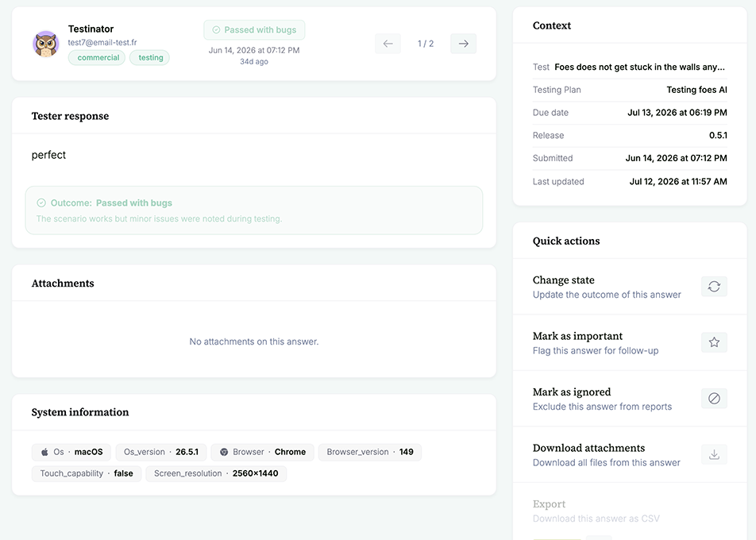Click the Download attachments icon
This screenshot has height=540, width=756.
click(714, 454)
